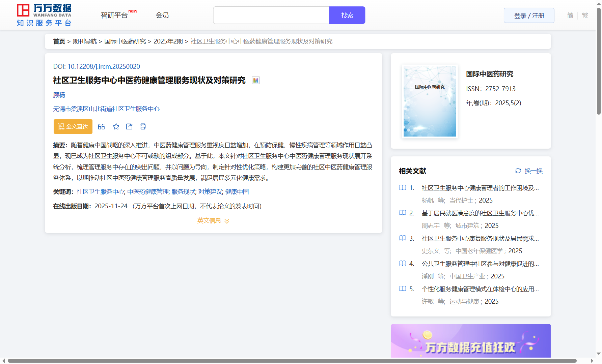
Task: Click the star favorite icon
Action: tap(116, 127)
